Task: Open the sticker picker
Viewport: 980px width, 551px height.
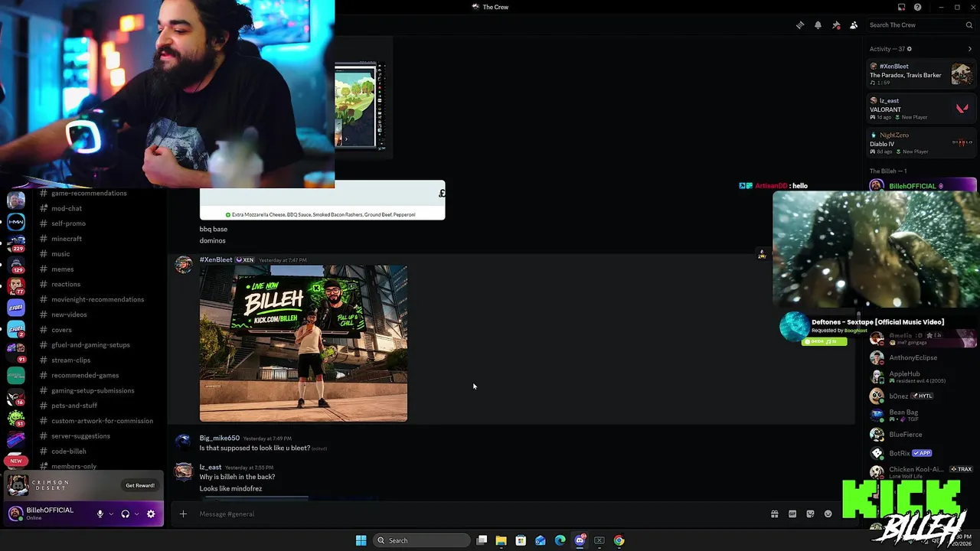Action: [810, 514]
